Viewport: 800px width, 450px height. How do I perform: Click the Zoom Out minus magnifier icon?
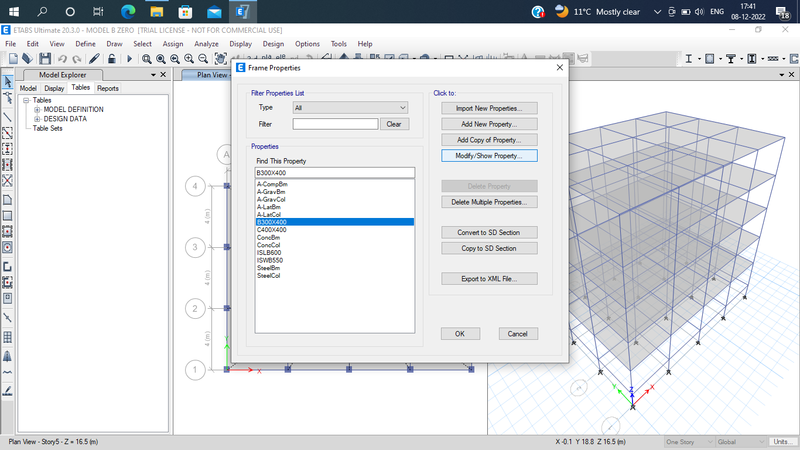click(x=203, y=59)
